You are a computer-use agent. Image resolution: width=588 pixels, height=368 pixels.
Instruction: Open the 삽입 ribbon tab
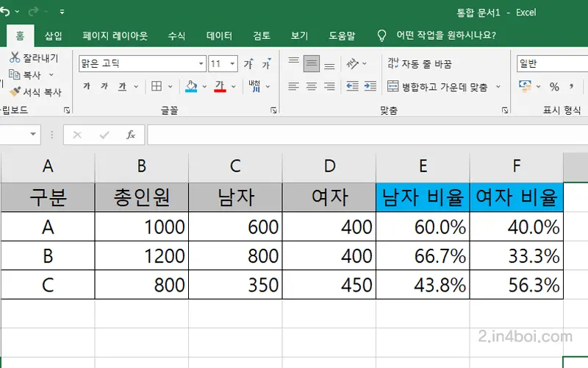(53, 36)
